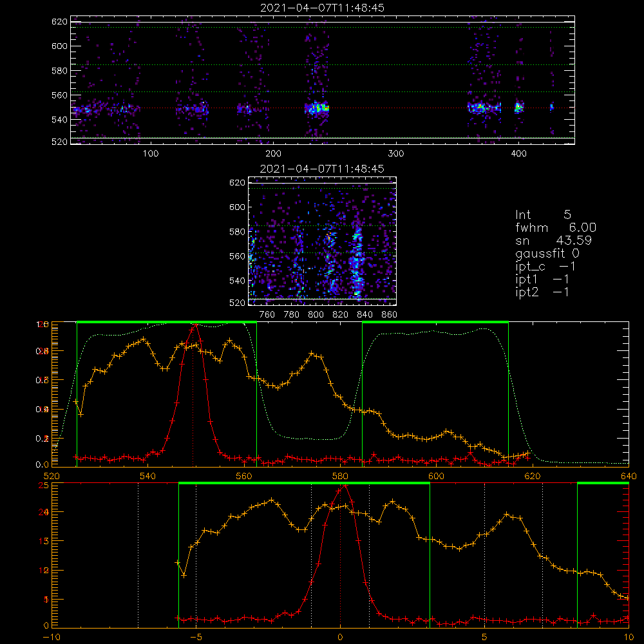Select the 'Int 5' parameter line
Image resolution: width=644 pixels, height=644 pixels.
click(544, 214)
